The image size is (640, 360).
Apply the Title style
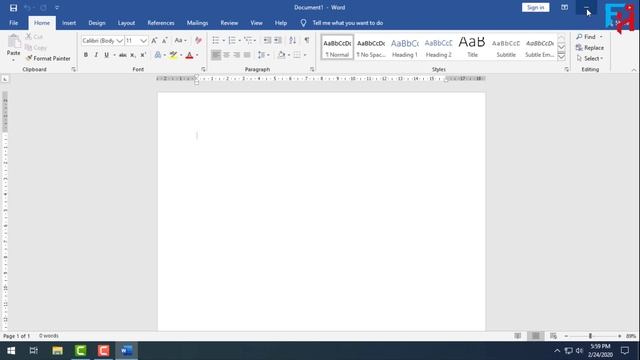click(472, 47)
